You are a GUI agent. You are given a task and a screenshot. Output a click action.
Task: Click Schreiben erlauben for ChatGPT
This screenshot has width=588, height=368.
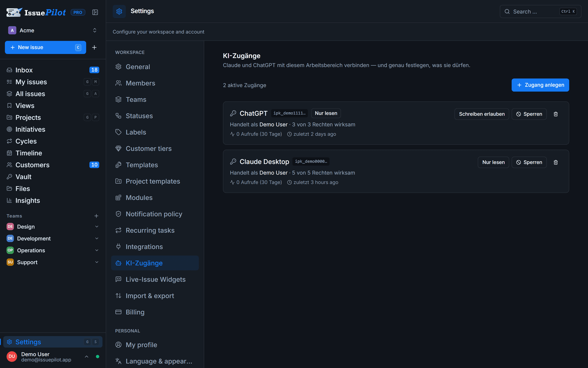click(x=482, y=114)
